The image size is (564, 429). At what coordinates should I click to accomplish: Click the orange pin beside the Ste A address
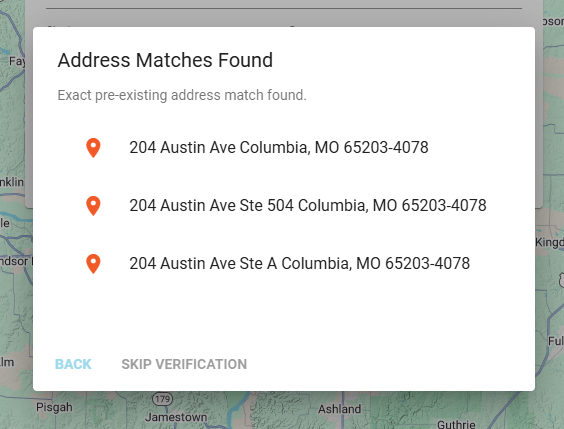tap(93, 264)
